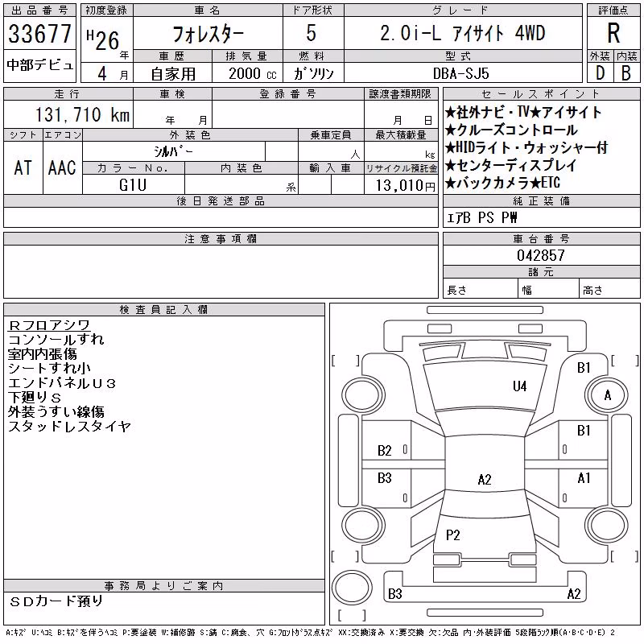Click color number G1U

pos(133,185)
